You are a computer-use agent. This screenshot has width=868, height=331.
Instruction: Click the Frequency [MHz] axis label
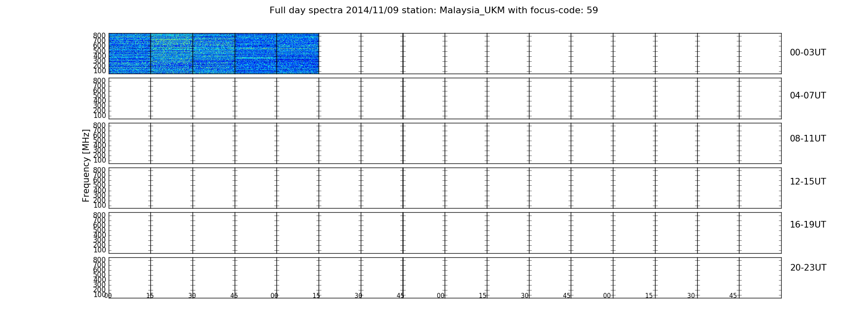[86, 165]
